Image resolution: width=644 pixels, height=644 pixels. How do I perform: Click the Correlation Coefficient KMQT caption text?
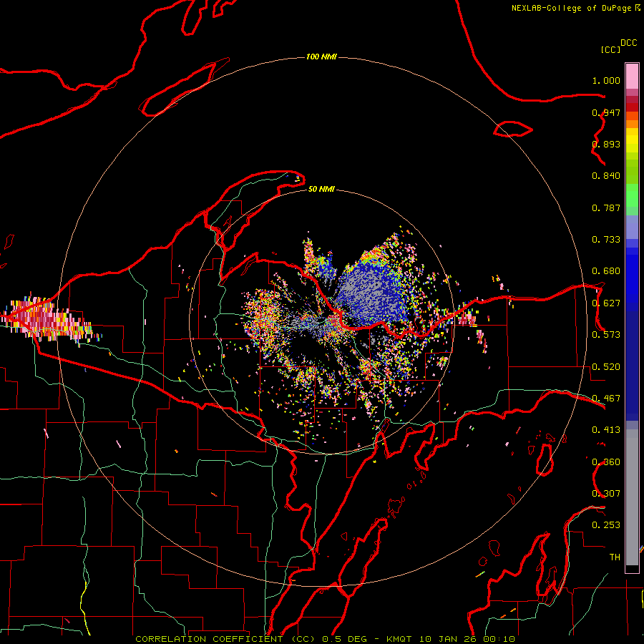tap(325, 639)
